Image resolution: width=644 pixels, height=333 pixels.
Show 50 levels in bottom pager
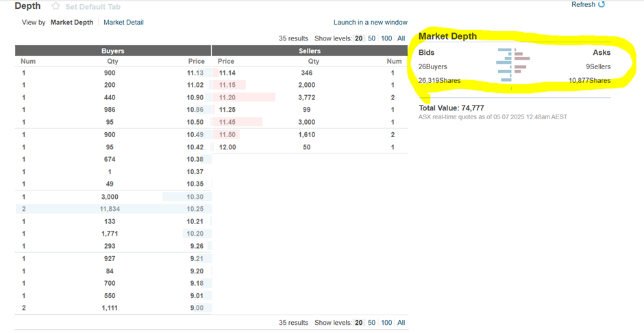pyautogui.click(x=371, y=322)
